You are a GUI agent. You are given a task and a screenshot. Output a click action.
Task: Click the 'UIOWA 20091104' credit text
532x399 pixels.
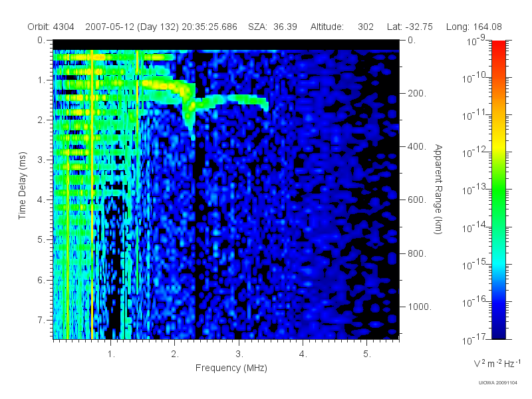click(497, 383)
